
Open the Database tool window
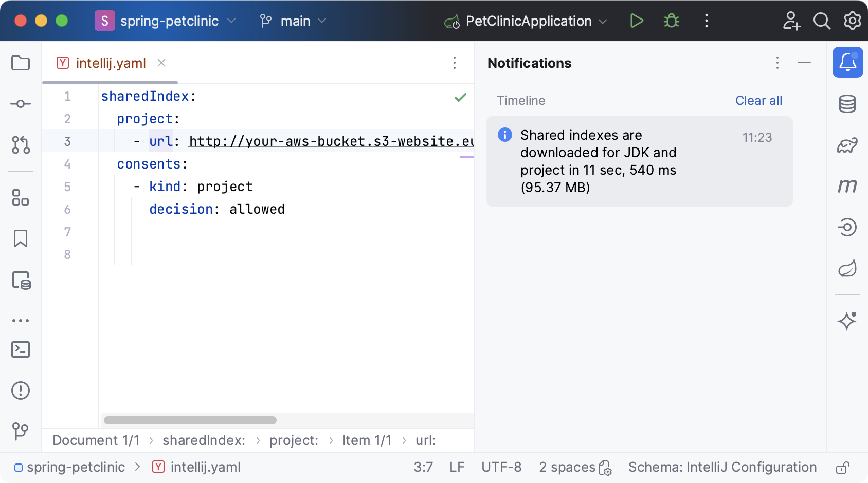847,103
